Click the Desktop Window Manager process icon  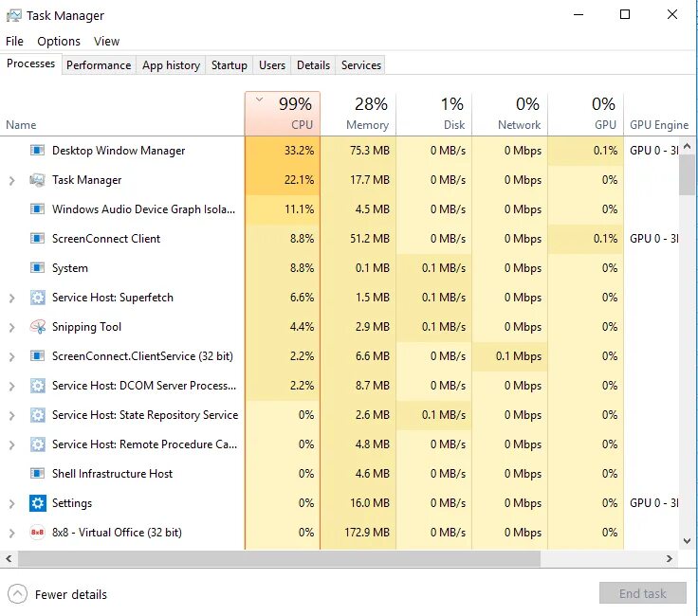click(37, 151)
